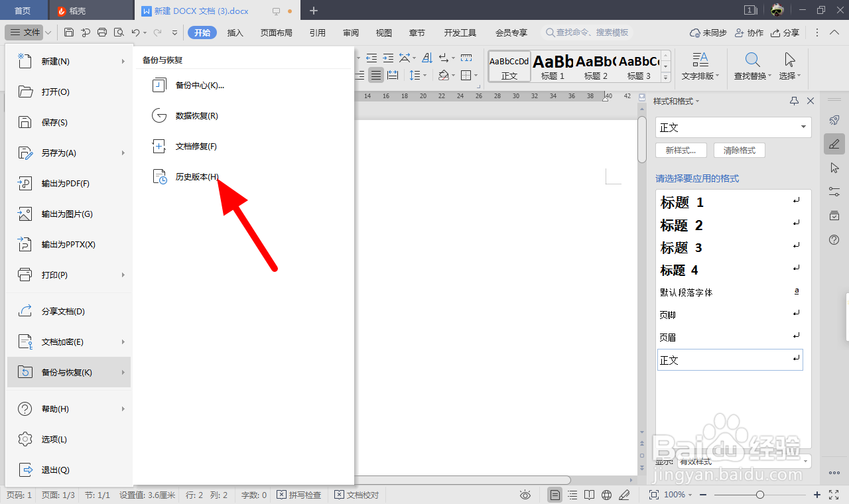Viewport: 849px width, 504px height.
Task: Apply Header (页眉) style from list
Action: pos(730,338)
